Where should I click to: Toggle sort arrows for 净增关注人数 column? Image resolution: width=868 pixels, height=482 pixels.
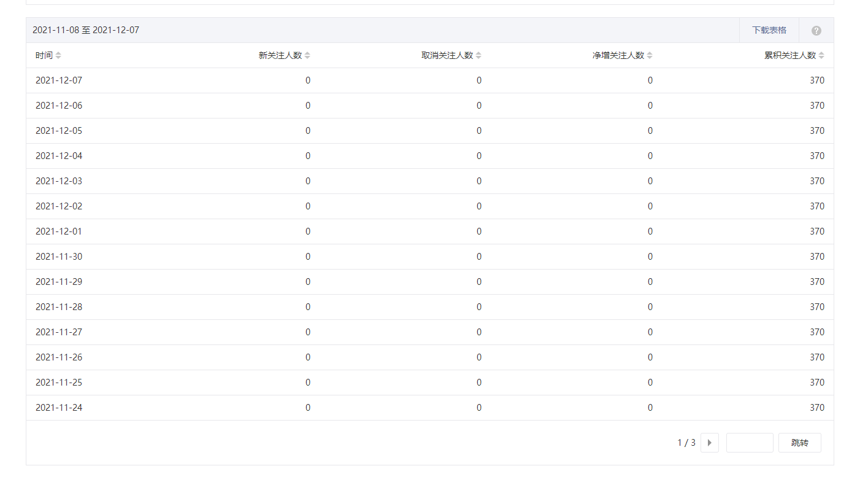click(x=650, y=55)
